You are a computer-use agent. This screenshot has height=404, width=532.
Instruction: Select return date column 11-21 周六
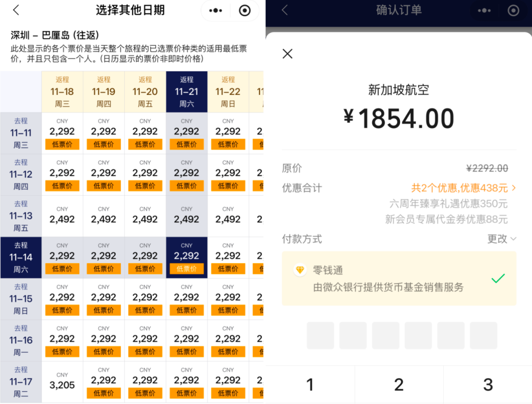coord(187,92)
